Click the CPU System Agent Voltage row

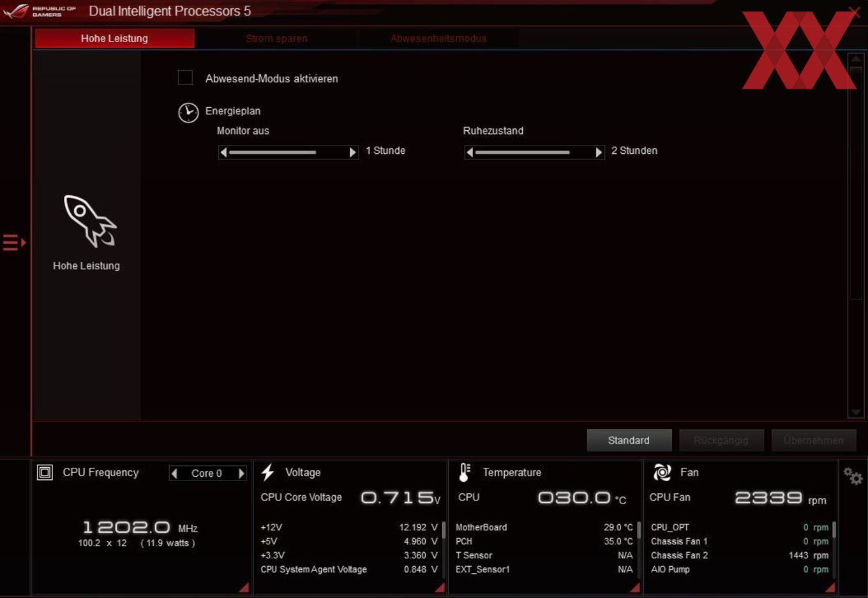(349, 569)
